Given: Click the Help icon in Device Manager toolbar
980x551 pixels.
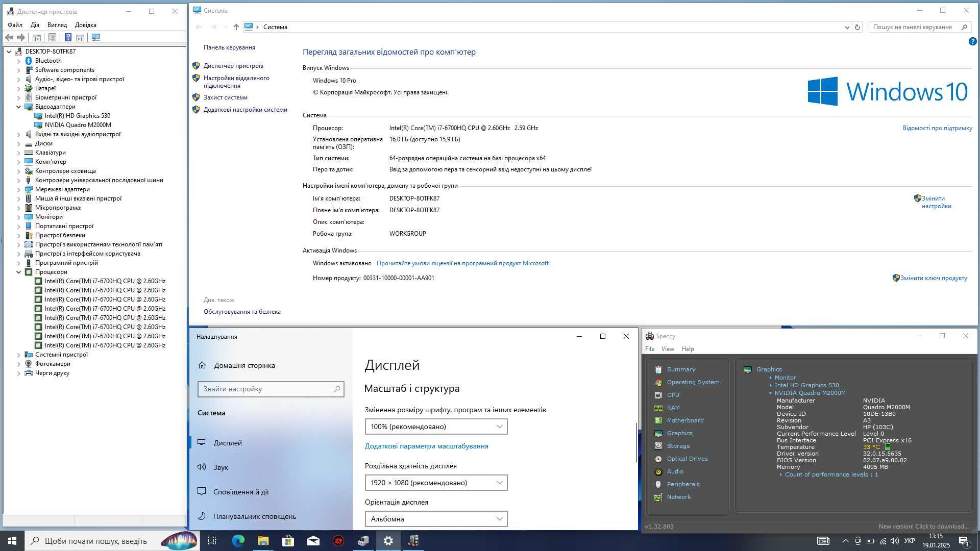Looking at the screenshot, I should 68,37.
